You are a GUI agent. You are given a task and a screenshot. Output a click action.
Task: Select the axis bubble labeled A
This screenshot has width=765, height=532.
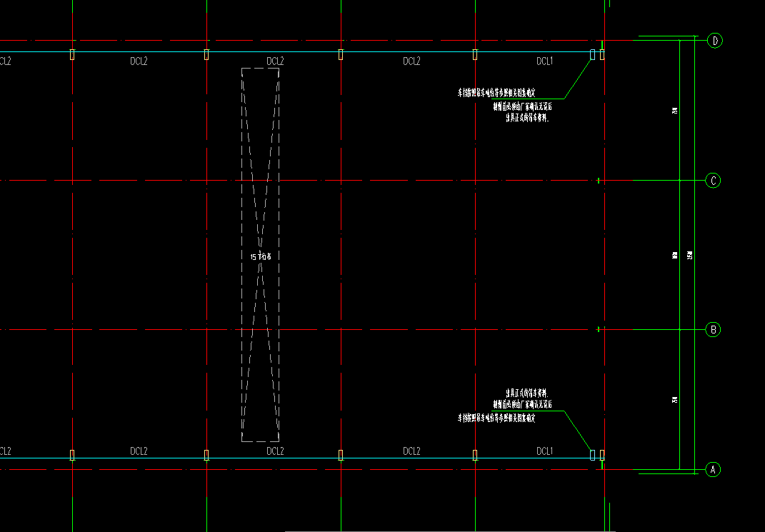click(714, 470)
